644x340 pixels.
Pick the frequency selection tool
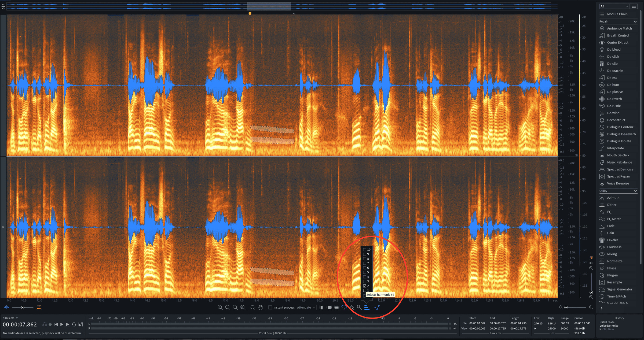(336, 308)
